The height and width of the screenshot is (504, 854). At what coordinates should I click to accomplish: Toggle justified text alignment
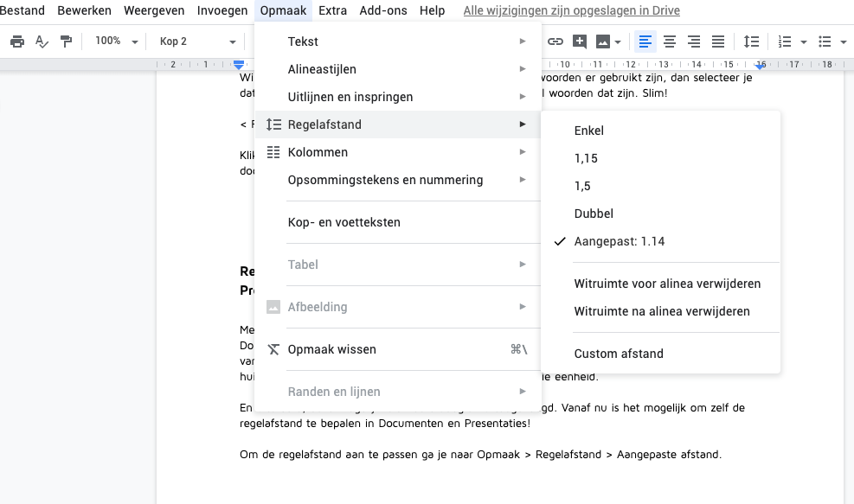tap(717, 41)
